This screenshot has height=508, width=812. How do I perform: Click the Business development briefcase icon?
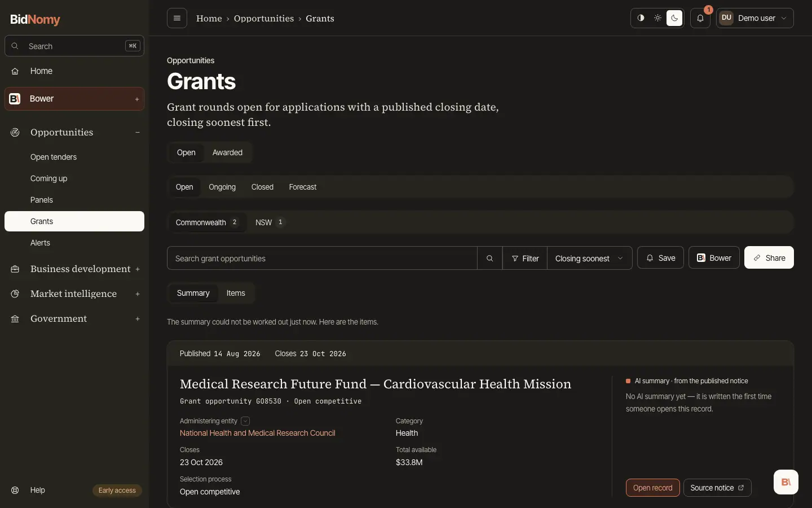click(15, 269)
